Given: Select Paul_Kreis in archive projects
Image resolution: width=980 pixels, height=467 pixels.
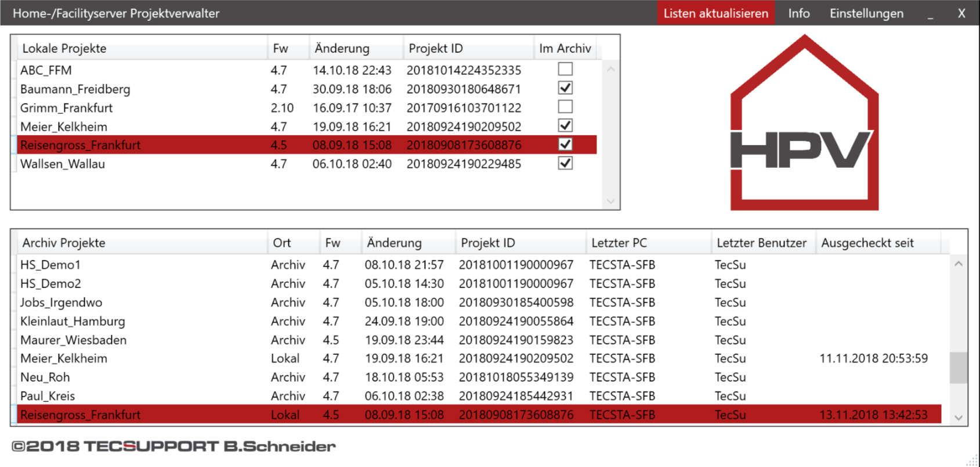Looking at the screenshot, I should click(48, 396).
